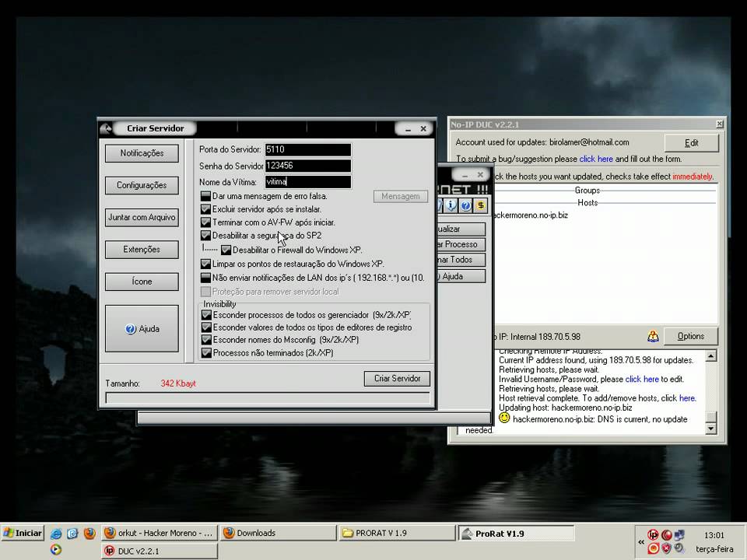
Task: Click the blue question mark icon in ProRat
Action: (466, 205)
